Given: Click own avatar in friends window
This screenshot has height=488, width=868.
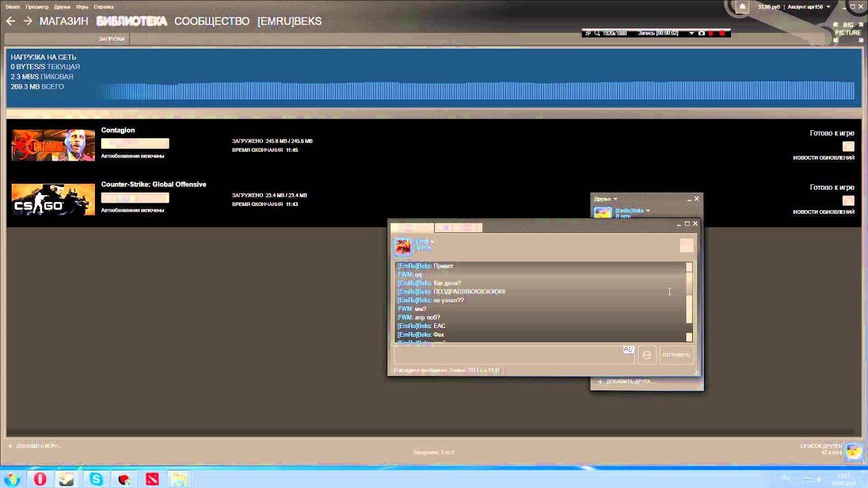Looking at the screenshot, I should 602,213.
